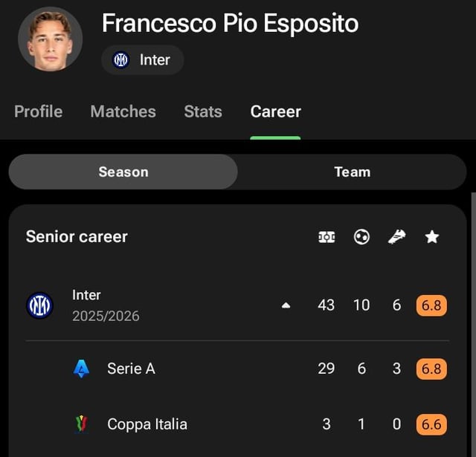Open the Matches tab
Viewport: 476px width, 457px height.
pos(123,111)
